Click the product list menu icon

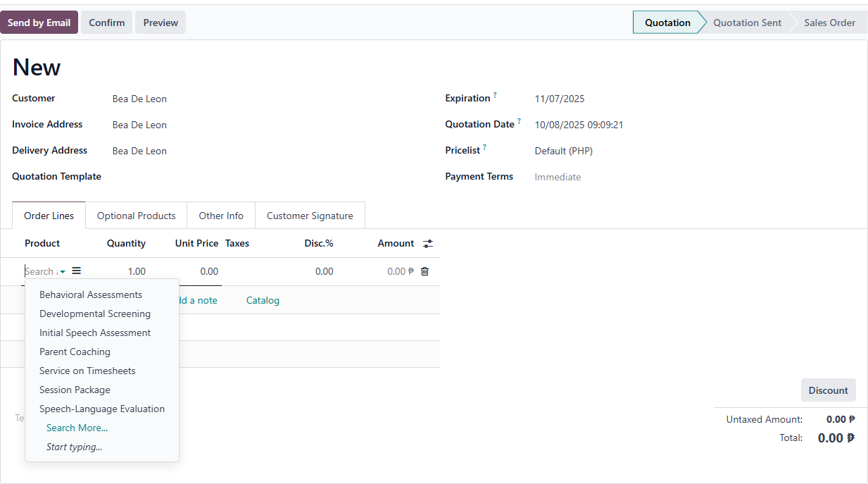tap(77, 271)
